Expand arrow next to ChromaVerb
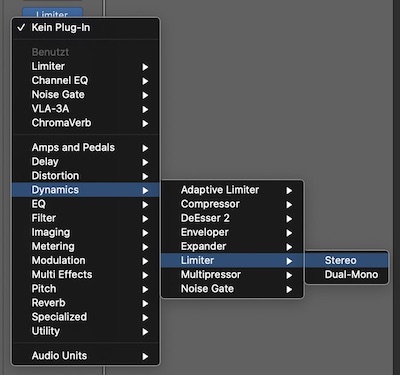Image resolution: width=400 pixels, height=375 pixels. [x=145, y=124]
